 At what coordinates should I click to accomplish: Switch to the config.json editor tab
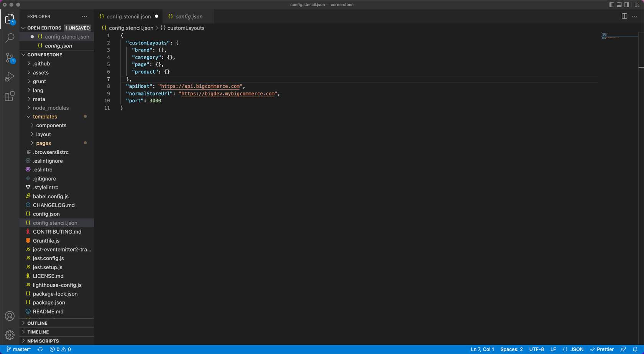[x=189, y=16]
